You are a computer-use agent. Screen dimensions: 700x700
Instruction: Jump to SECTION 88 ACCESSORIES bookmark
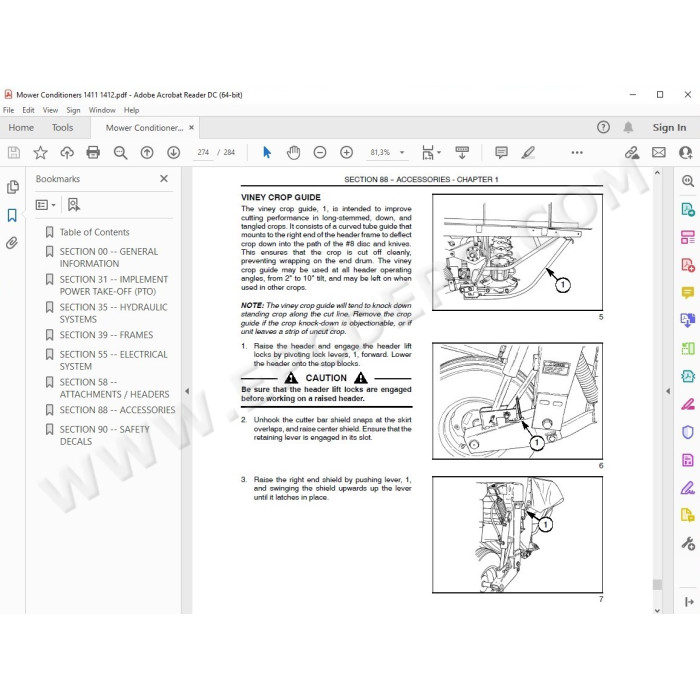[x=117, y=410]
